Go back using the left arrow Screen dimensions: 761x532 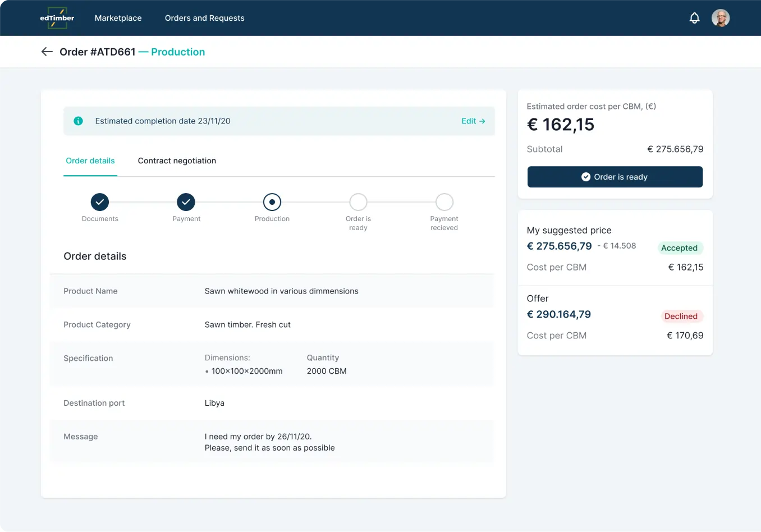tap(47, 52)
